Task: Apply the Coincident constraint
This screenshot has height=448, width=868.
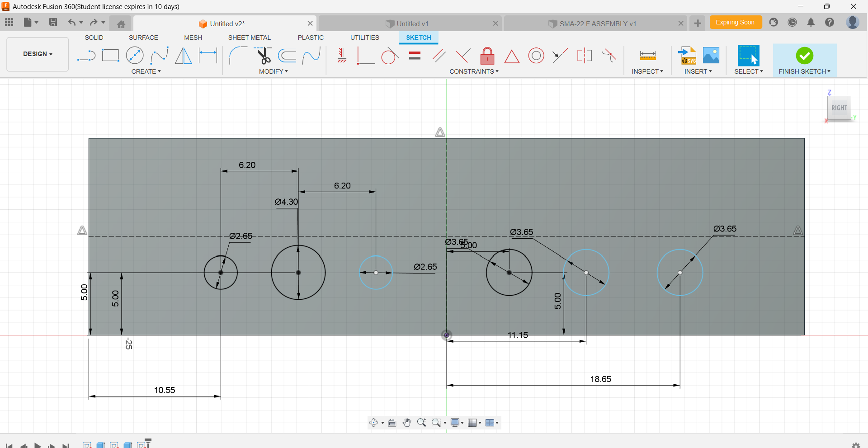Action: tap(366, 56)
